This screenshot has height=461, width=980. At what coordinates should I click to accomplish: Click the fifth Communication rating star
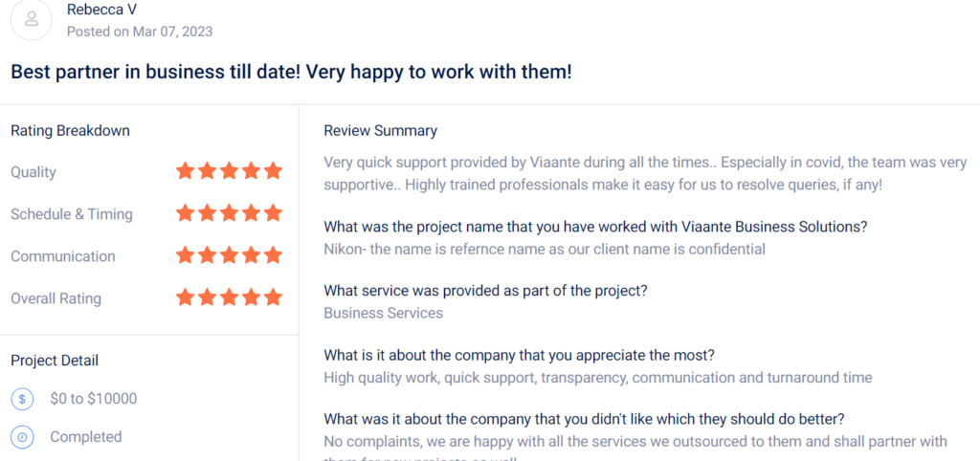[273, 255]
